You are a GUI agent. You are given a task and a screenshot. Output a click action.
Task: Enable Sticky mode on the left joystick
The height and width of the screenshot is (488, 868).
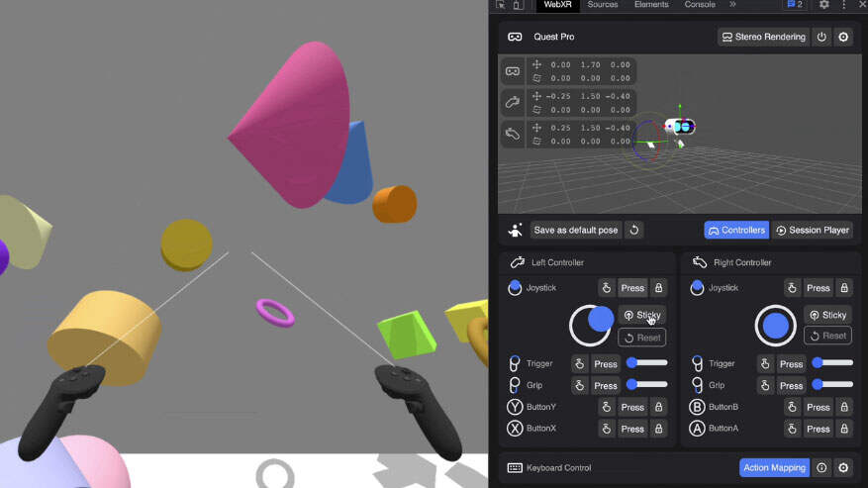[x=641, y=315]
